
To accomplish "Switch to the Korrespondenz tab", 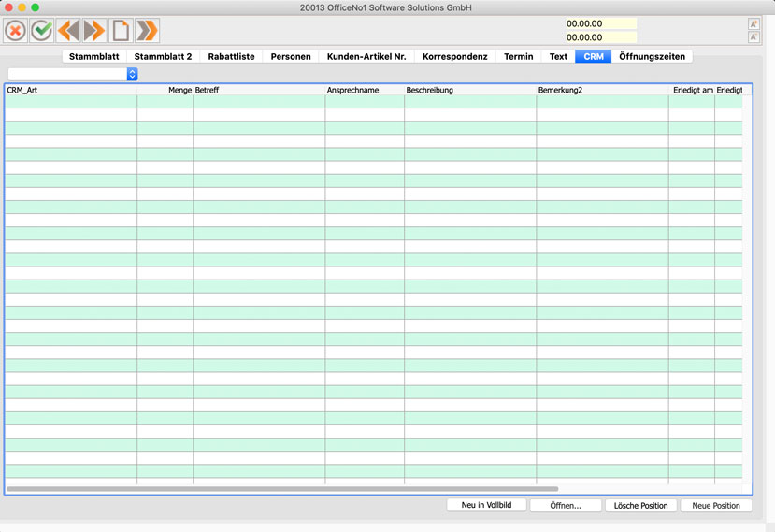I will pos(454,56).
